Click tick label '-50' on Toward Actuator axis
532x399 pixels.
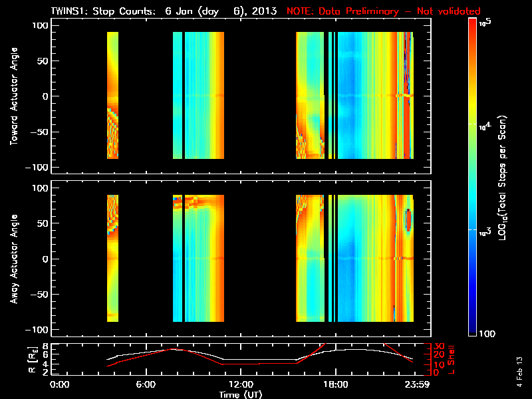[x=40, y=132]
